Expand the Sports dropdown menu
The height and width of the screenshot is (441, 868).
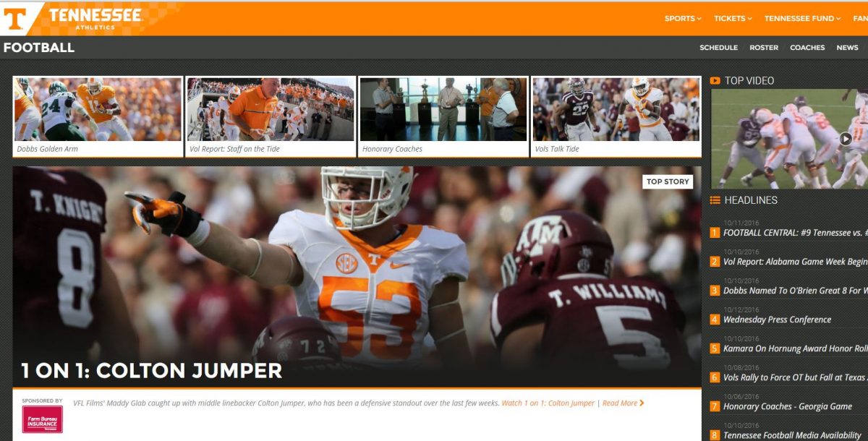coord(683,19)
